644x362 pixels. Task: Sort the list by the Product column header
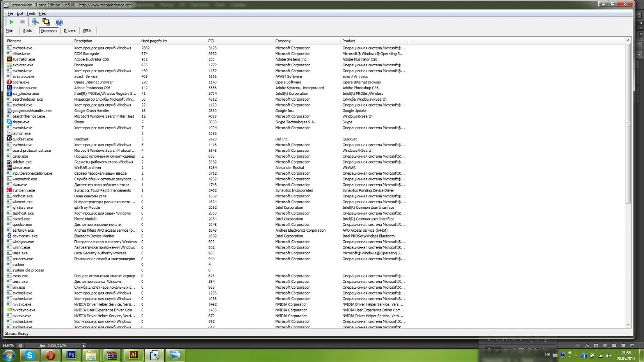374,41
